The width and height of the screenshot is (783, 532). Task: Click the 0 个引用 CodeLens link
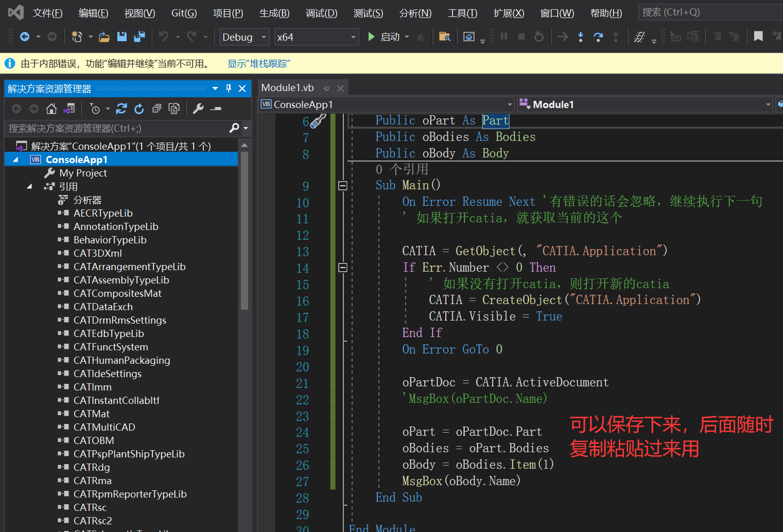(x=402, y=169)
